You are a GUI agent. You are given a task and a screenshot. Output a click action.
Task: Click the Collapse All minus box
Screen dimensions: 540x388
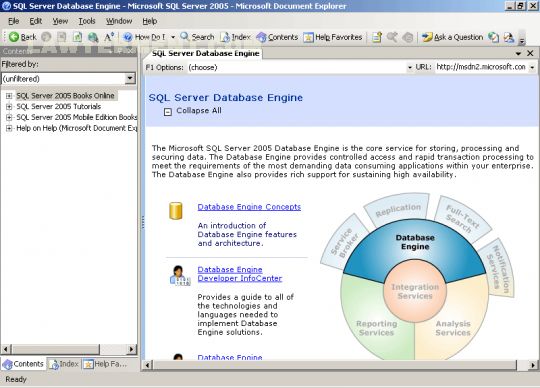click(168, 112)
